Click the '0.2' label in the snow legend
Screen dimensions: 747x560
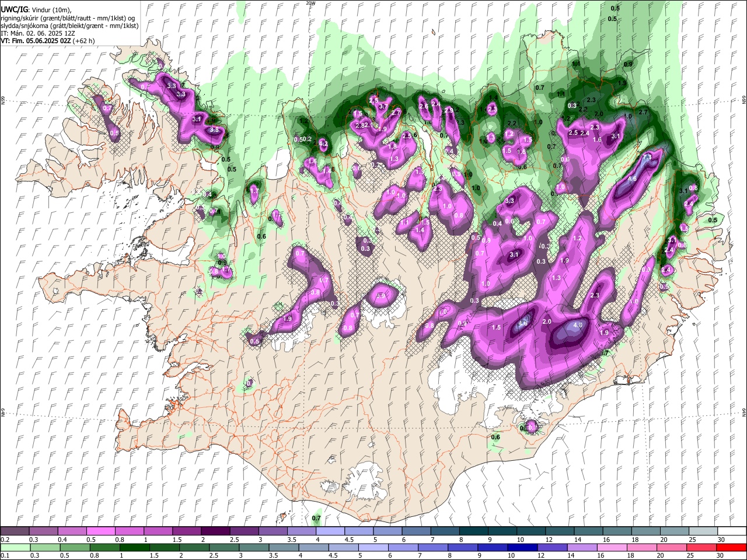tap(5, 540)
